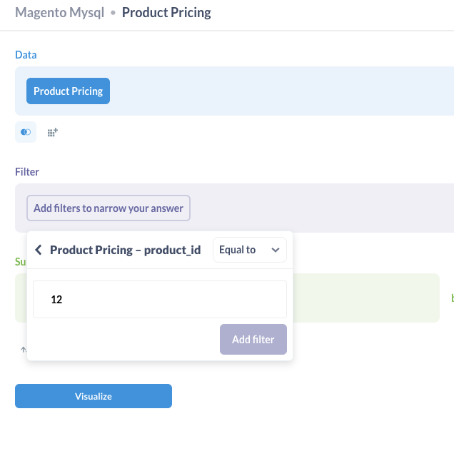The width and height of the screenshot is (454, 476).
Task: Click the Add filter button
Action: click(253, 340)
